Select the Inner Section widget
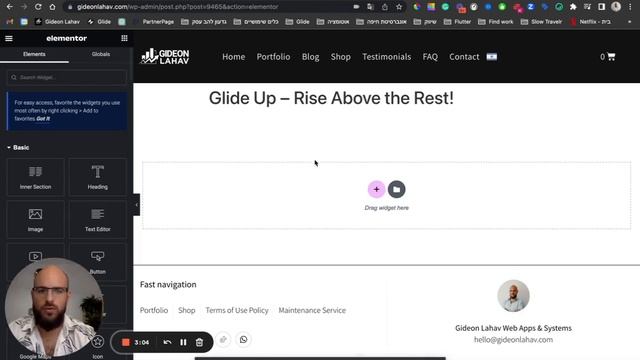 pos(36,177)
